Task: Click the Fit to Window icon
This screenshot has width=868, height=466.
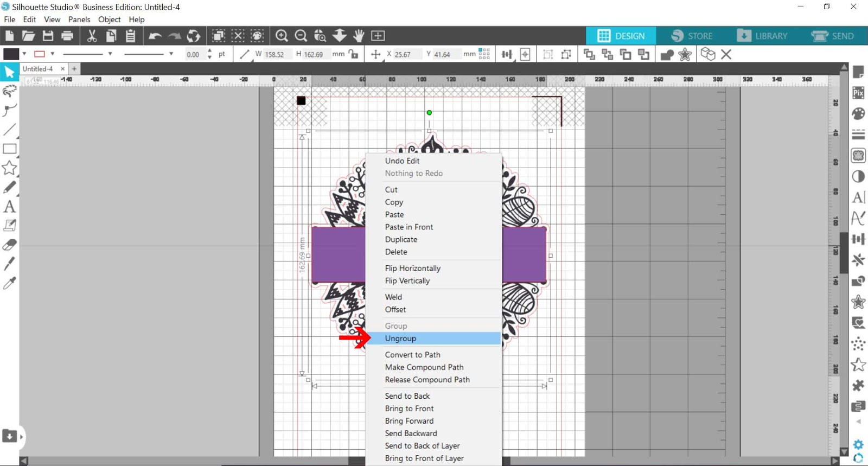Action: pyautogui.click(x=378, y=36)
